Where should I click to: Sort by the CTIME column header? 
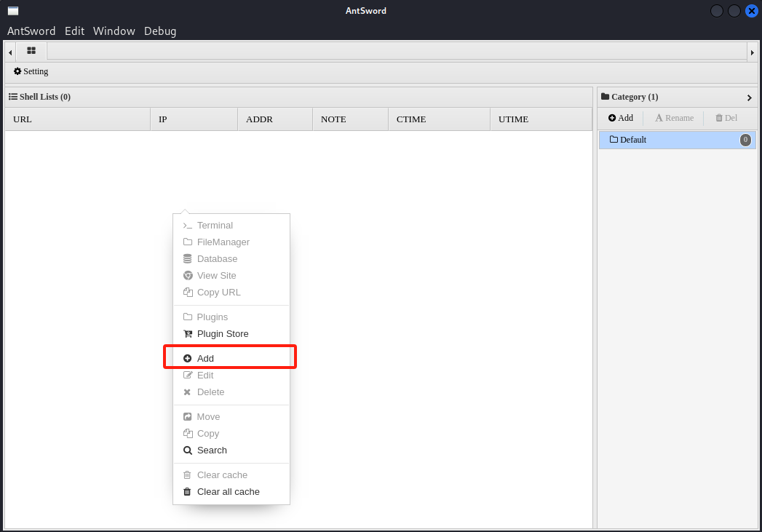440,119
